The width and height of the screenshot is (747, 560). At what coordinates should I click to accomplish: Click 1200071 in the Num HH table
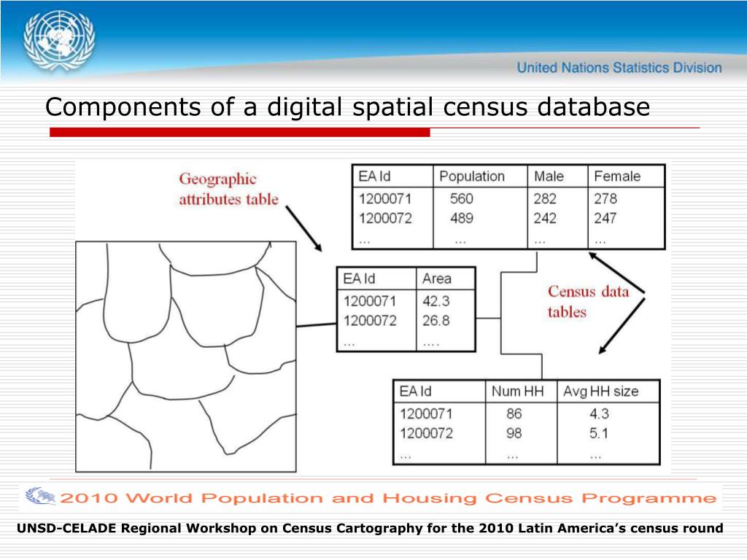[426, 414]
